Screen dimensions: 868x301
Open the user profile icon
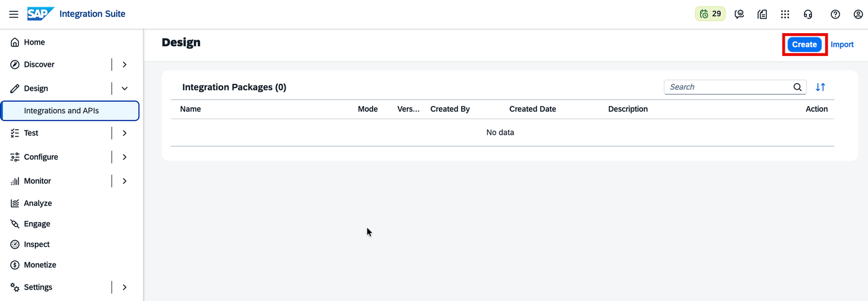click(858, 14)
